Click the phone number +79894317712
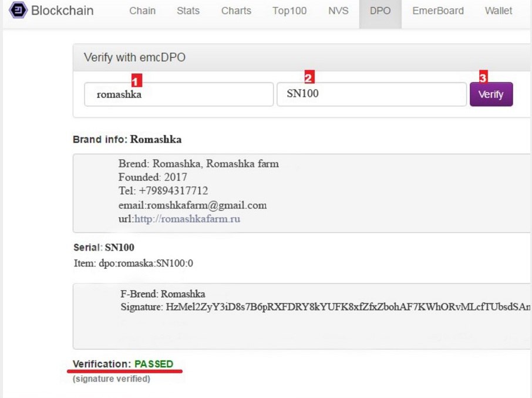The image size is (532, 398). 173,191
